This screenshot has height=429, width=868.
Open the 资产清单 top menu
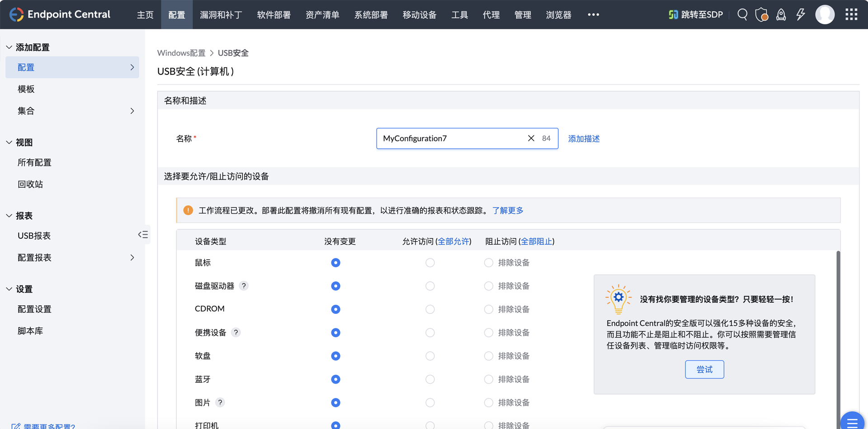(x=322, y=15)
